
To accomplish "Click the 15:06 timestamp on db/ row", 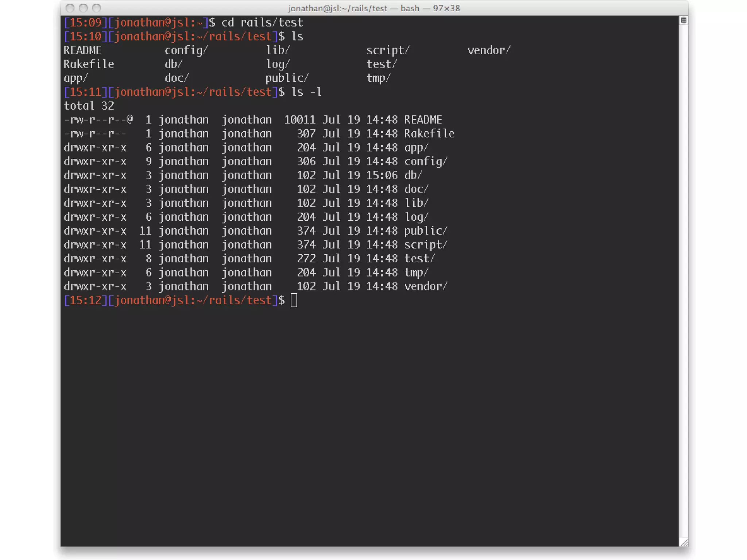I will [x=382, y=175].
